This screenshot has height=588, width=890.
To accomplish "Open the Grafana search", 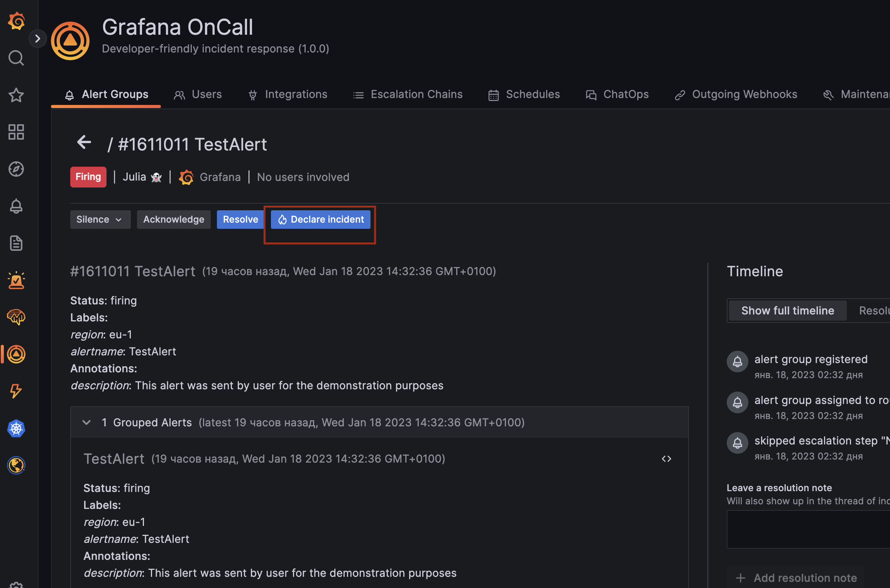I will tap(16, 58).
